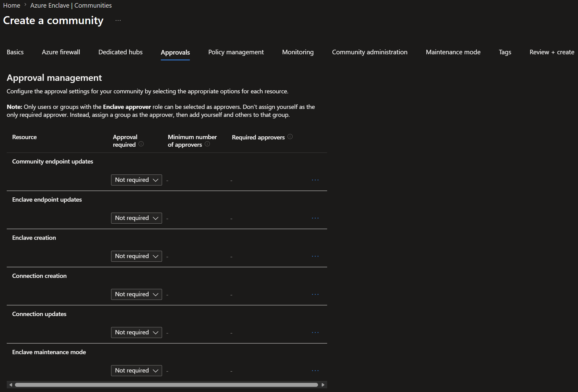The image size is (578, 392).
Task: Select the Community endpoint updates row label
Action: [52, 161]
